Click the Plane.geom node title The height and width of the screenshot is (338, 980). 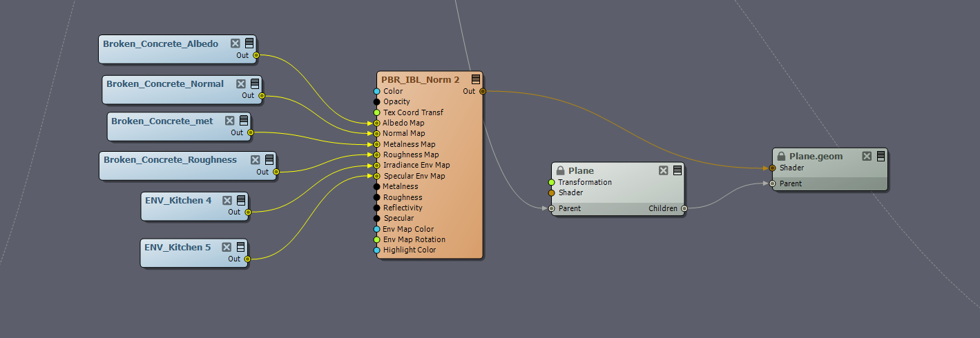816,156
